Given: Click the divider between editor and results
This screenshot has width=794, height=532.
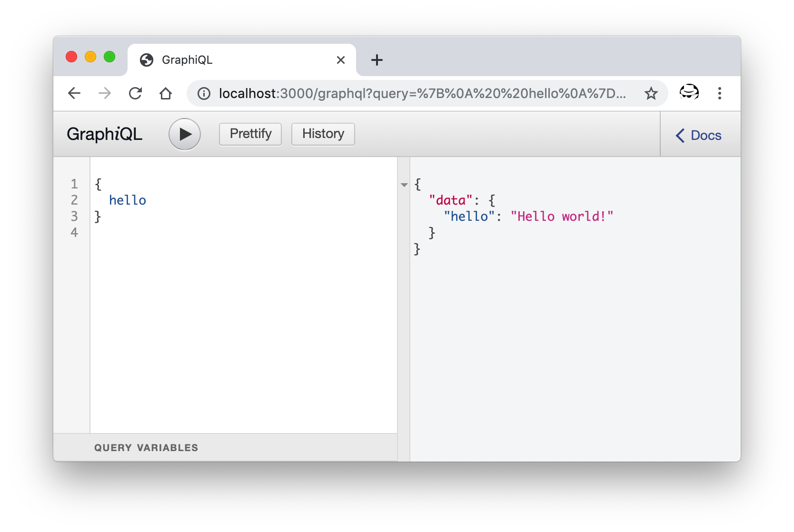Looking at the screenshot, I should (x=404, y=309).
